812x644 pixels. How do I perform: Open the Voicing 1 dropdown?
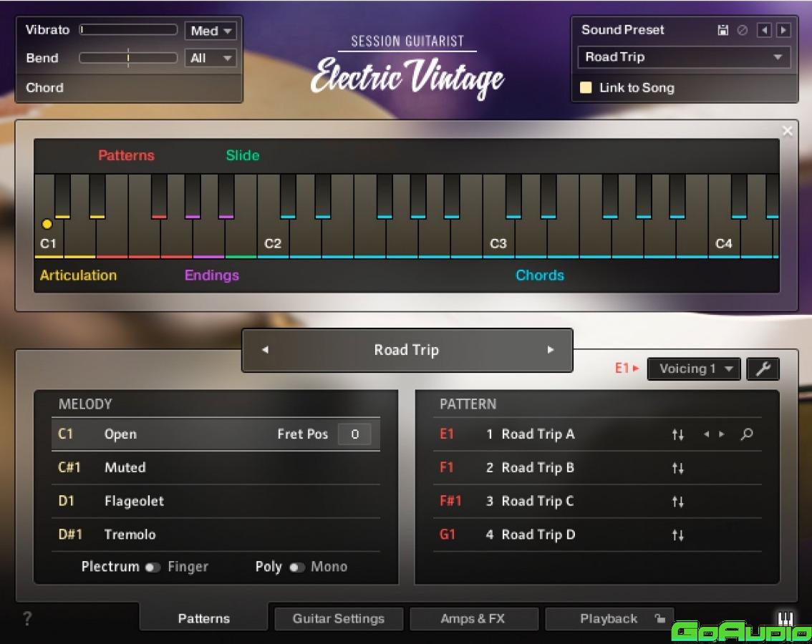point(693,369)
